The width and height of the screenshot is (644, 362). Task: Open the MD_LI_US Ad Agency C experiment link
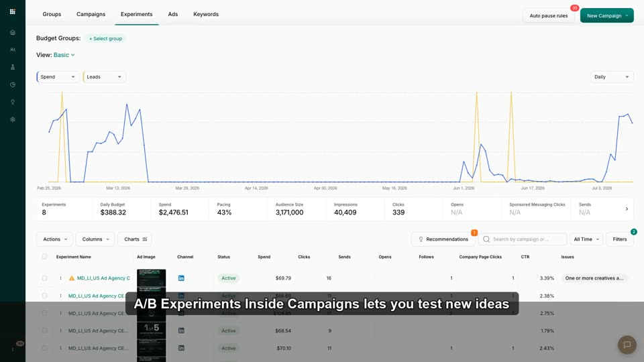point(103,278)
